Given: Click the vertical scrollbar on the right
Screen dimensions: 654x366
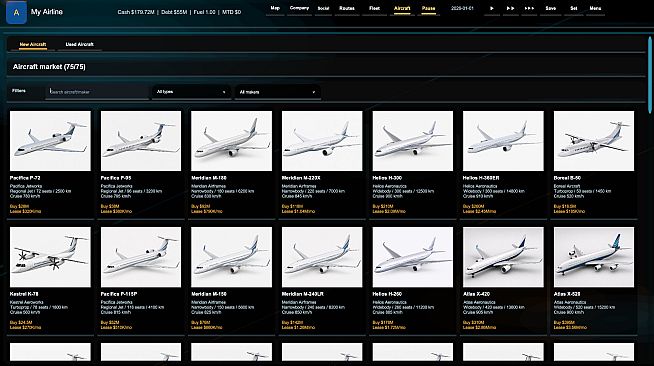Looking at the screenshot, I should [650, 75].
